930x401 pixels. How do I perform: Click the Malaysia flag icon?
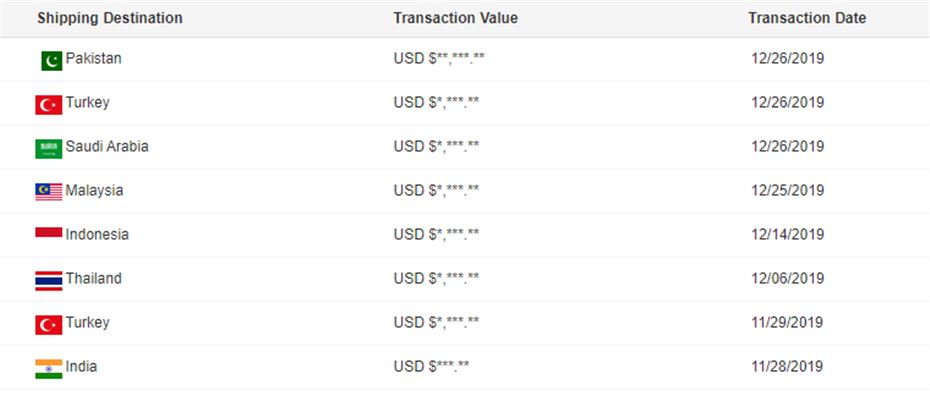[x=49, y=192]
